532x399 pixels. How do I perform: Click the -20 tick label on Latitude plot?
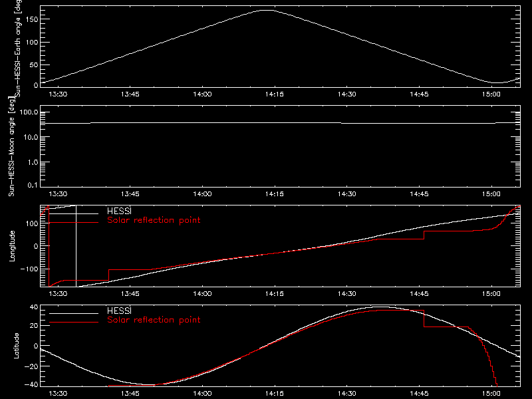31,366
